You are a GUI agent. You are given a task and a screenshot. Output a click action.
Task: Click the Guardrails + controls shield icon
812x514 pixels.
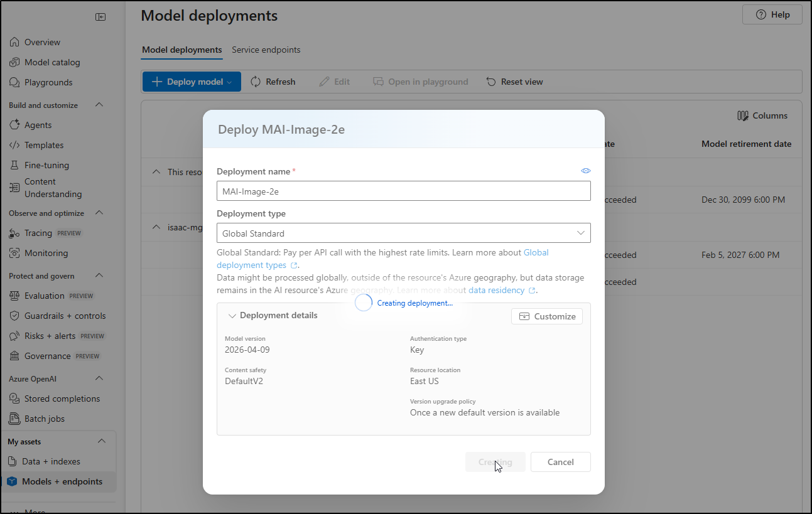14,316
